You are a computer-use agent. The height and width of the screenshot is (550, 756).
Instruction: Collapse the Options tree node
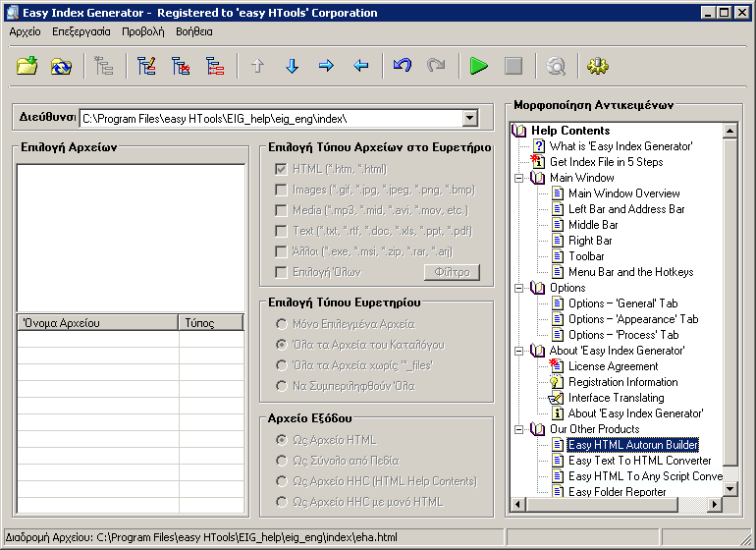(518, 288)
